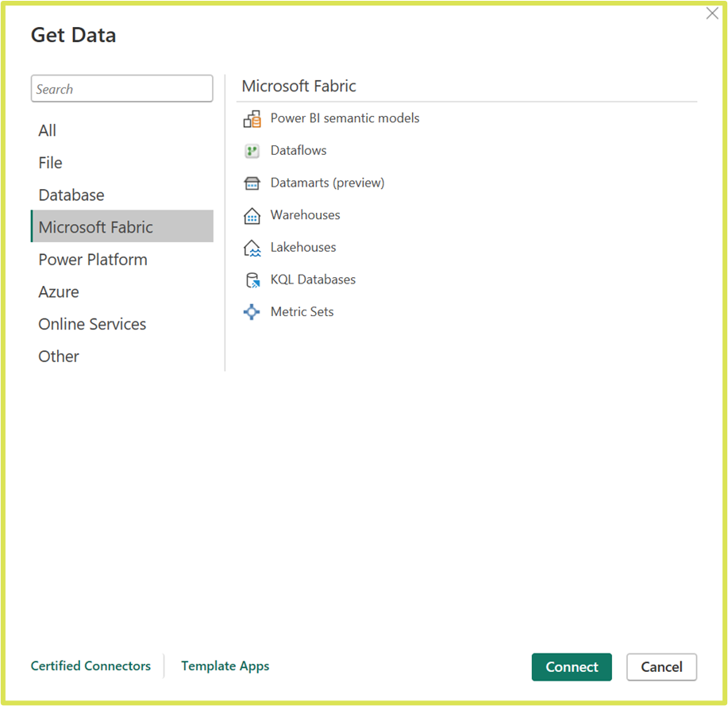Select the Dataflows label

tap(299, 150)
